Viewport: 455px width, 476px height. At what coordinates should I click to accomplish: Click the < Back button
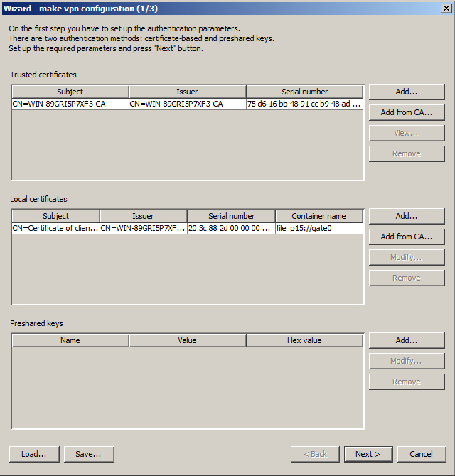tap(315, 454)
